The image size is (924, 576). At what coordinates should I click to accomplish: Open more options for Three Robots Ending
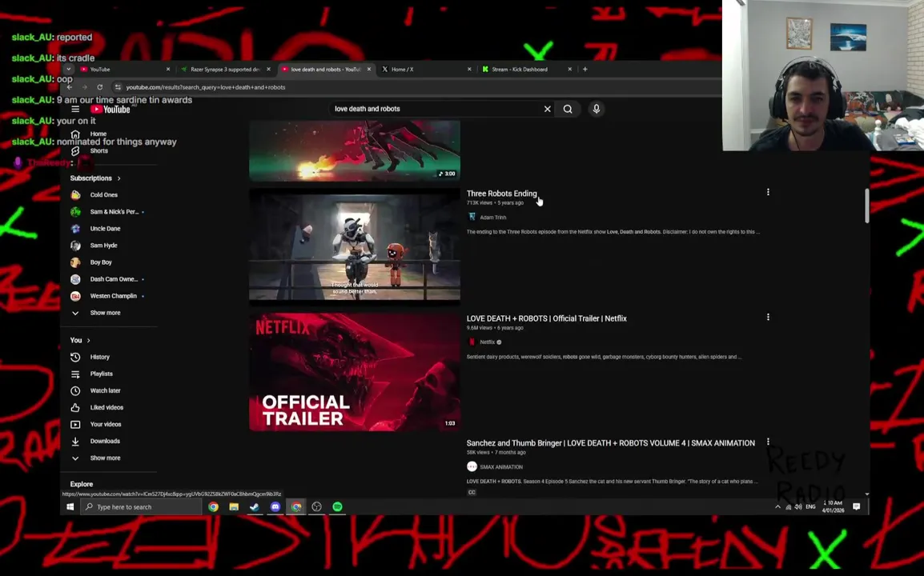point(768,192)
